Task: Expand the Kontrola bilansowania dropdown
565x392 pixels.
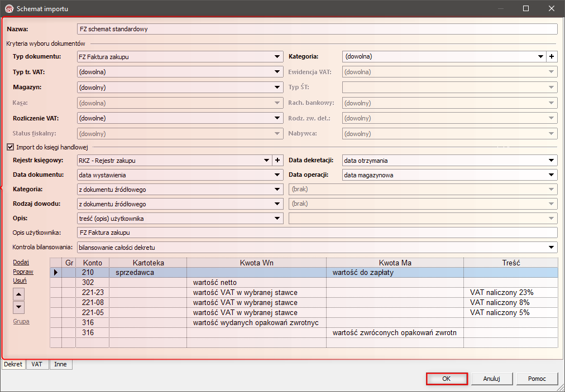Action: [552, 247]
